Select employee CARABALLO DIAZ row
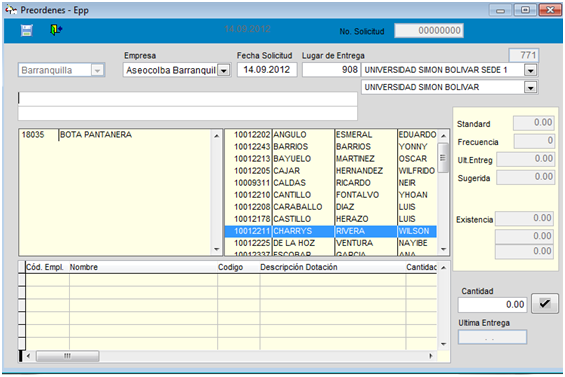The height and width of the screenshot is (377, 565). coord(331,207)
